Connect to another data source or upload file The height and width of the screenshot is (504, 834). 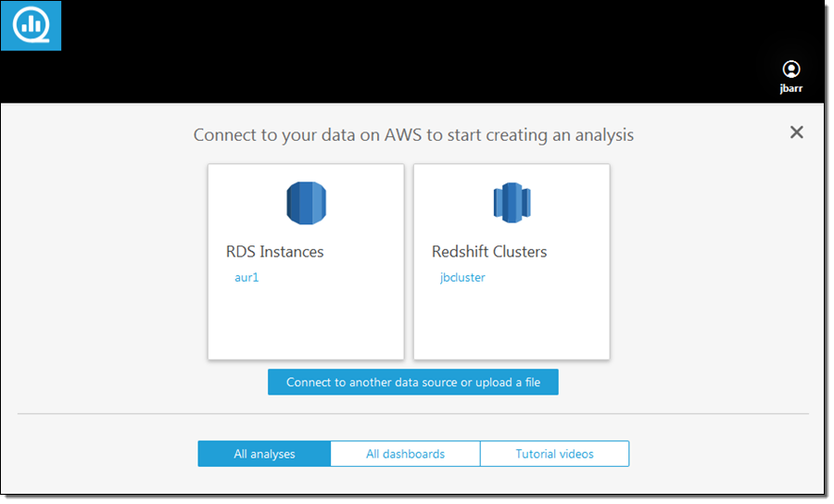click(413, 383)
